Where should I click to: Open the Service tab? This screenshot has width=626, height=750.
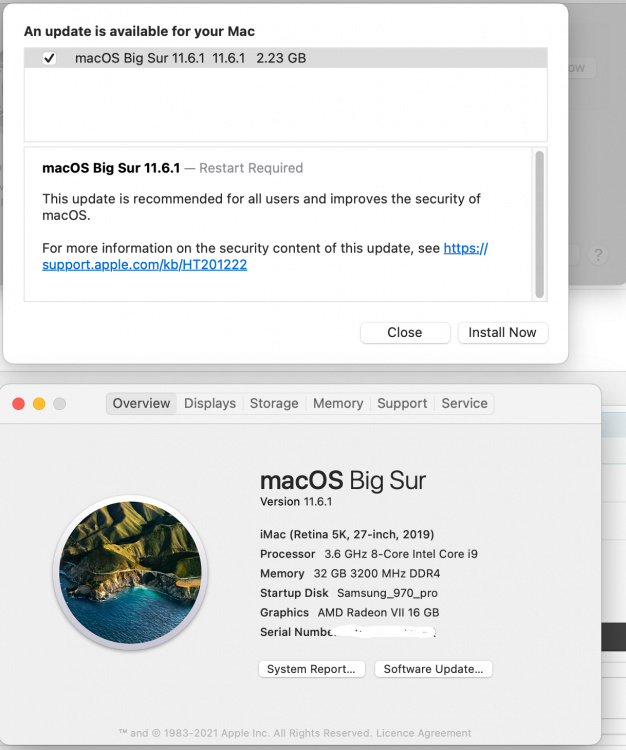(x=464, y=403)
